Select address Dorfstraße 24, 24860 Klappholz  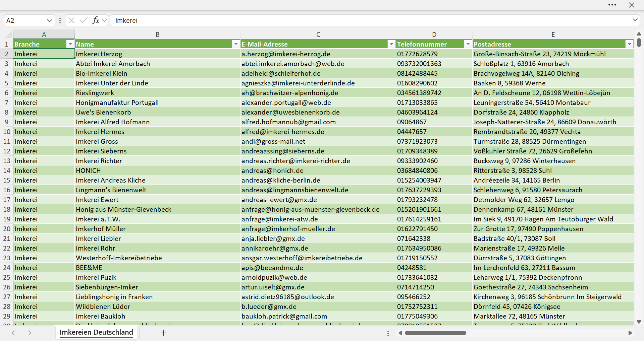tap(553, 112)
